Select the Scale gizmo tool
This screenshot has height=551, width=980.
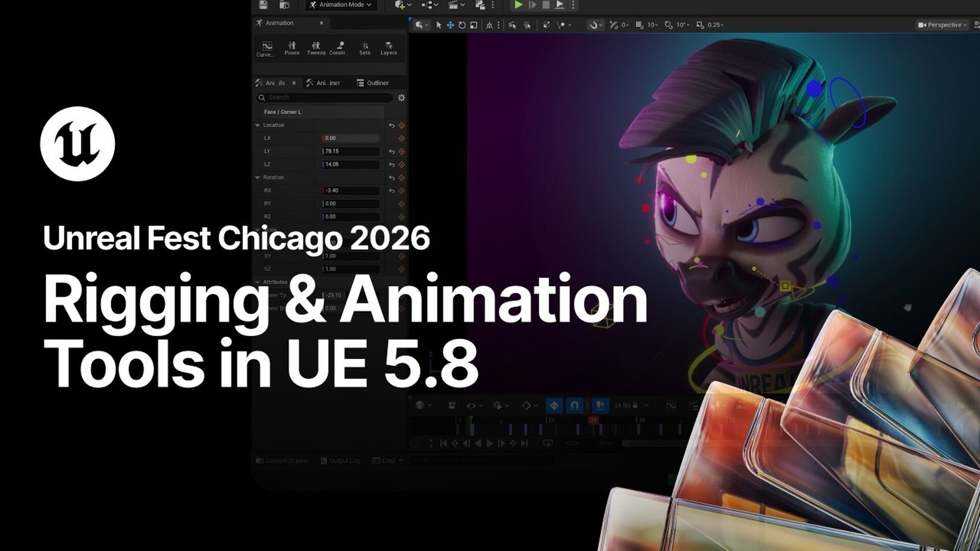474,25
